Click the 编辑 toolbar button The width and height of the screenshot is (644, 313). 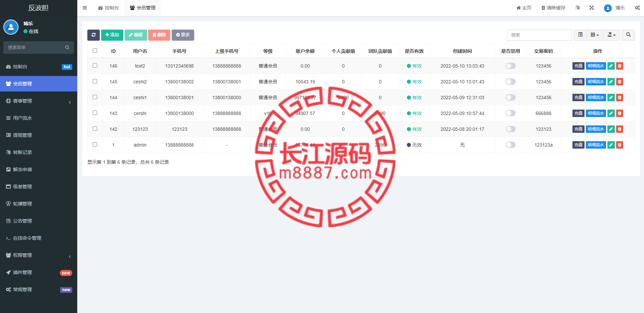[x=136, y=35]
